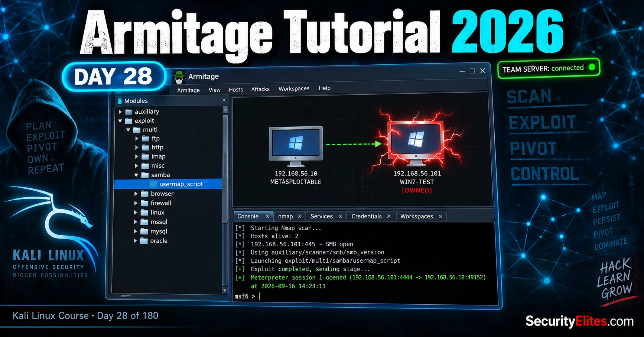Expand the oracle folder

[135, 241]
